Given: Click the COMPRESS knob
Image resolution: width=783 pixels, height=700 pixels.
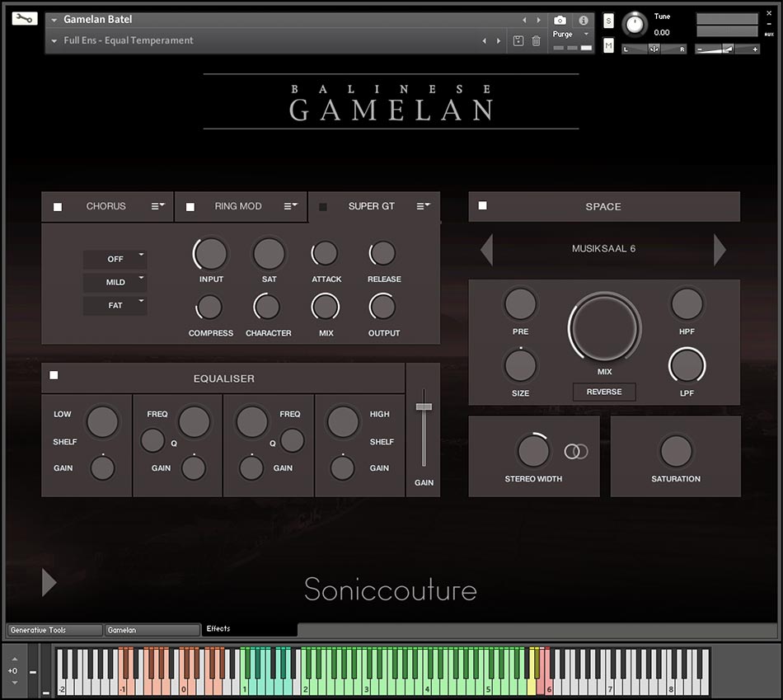Looking at the screenshot, I should click(x=209, y=308).
